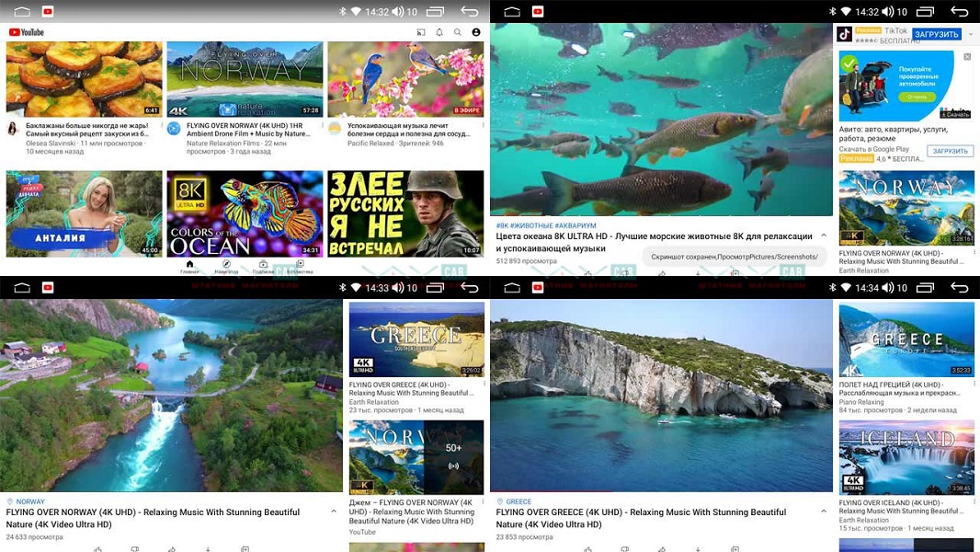Viewport: 980px width, 552px height.
Task: Open the notifications bell in YouTube header
Action: pos(439,32)
